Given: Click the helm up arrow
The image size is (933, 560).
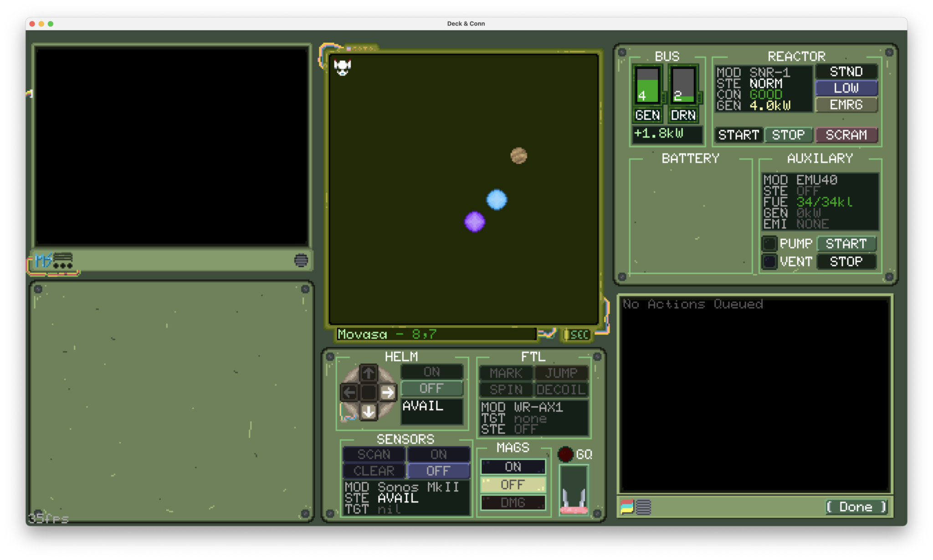Looking at the screenshot, I should (x=368, y=373).
